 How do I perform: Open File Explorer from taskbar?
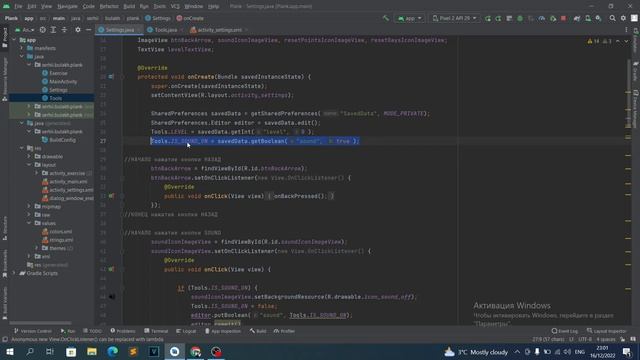(92, 352)
